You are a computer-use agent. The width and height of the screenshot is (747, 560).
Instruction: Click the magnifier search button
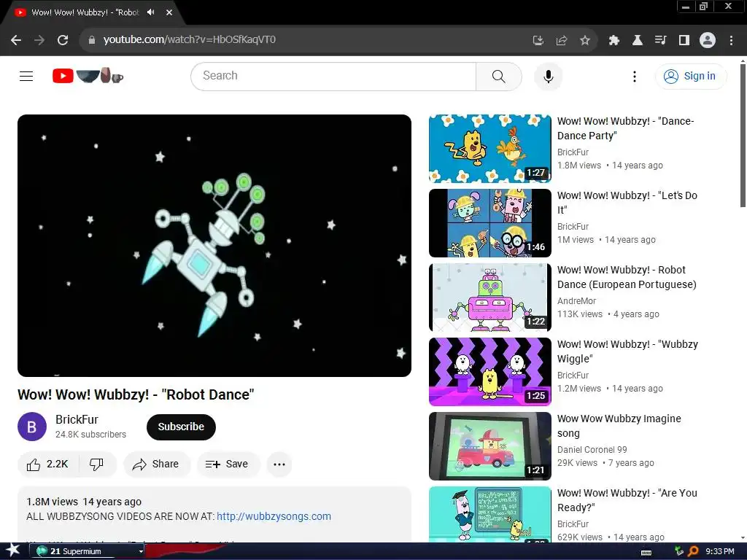pyautogui.click(x=499, y=76)
